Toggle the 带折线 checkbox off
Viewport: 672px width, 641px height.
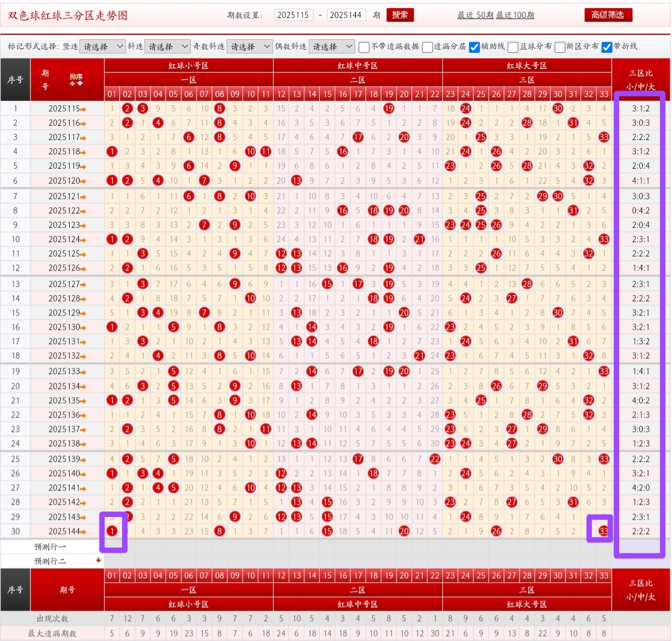point(607,47)
